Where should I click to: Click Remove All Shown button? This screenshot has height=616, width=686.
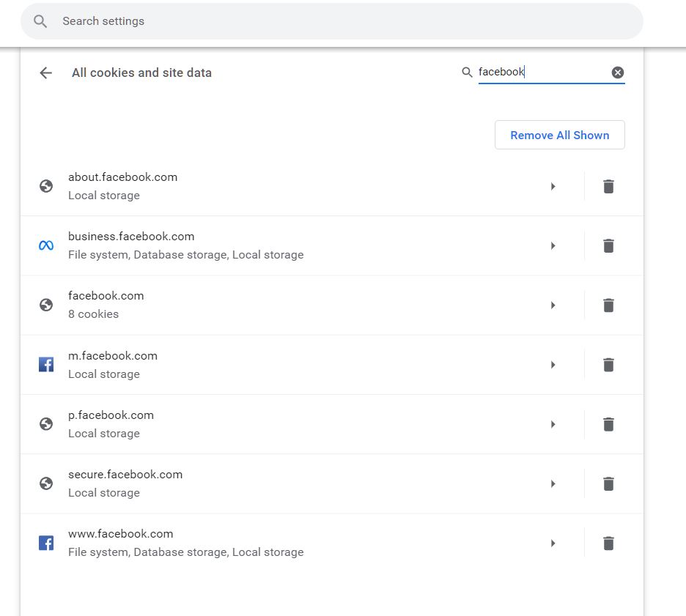pyautogui.click(x=559, y=135)
